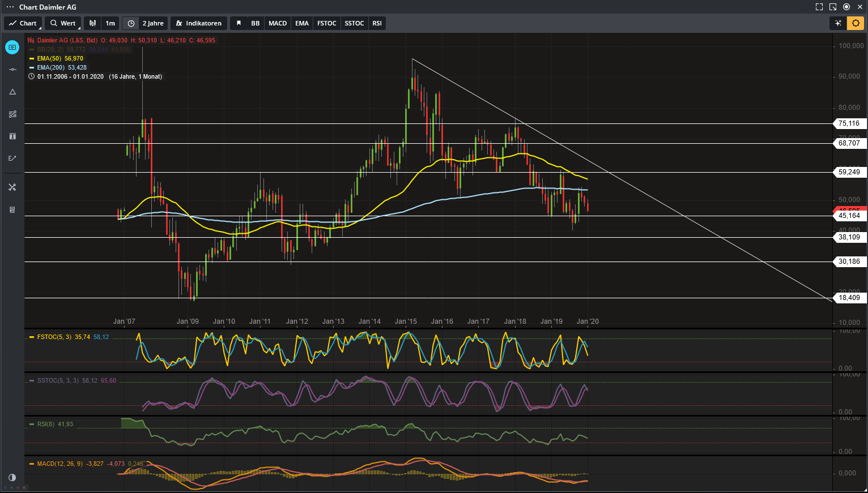Toggle the BB indicator button

256,23
